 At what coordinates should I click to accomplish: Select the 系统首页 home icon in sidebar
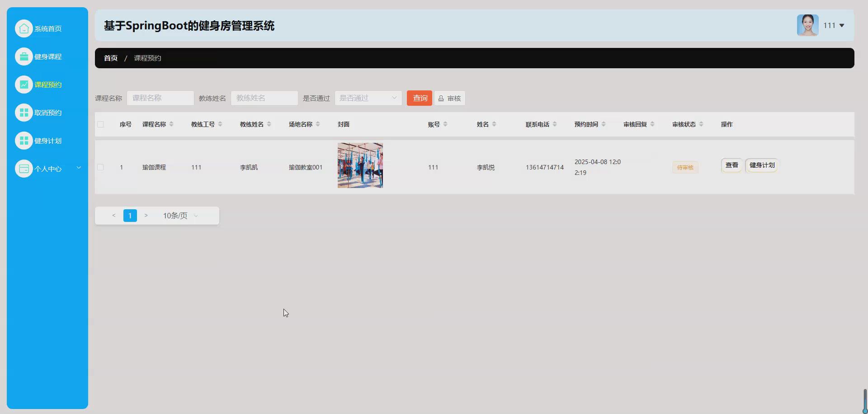24,28
